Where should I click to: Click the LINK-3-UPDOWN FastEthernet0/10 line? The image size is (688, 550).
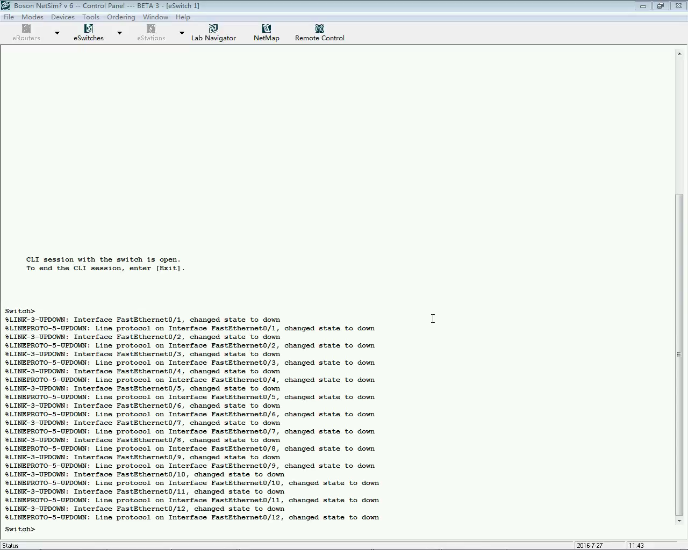[x=145, y=475]
